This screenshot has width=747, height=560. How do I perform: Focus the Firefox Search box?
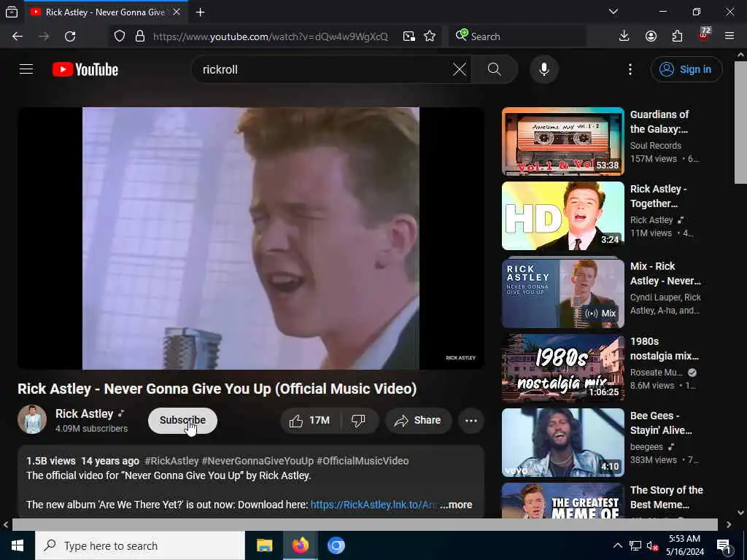point(517,36)
